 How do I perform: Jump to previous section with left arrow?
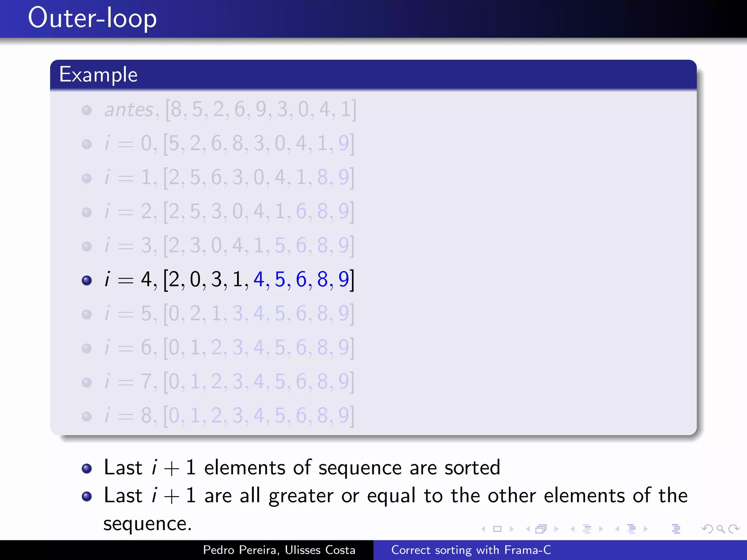(617, 529)
